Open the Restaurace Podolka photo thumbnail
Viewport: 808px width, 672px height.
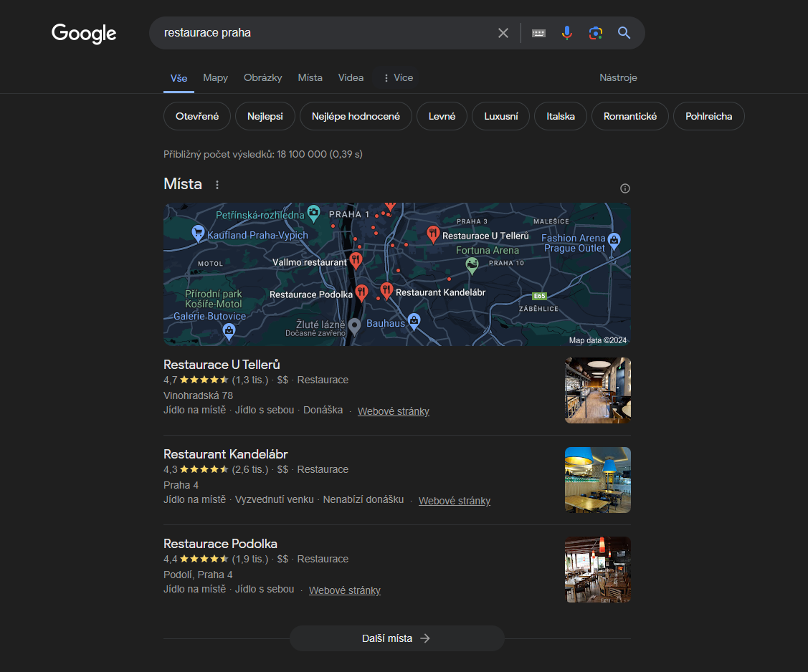click(x=597, y=570)
